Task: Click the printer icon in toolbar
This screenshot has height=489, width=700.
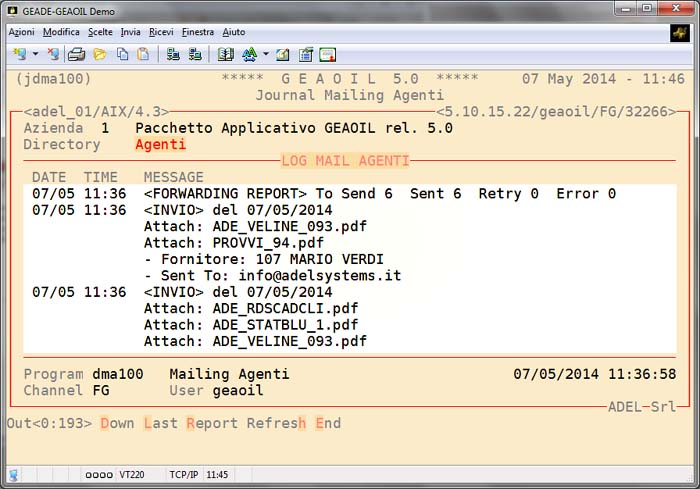Action: tap(76, 54)
